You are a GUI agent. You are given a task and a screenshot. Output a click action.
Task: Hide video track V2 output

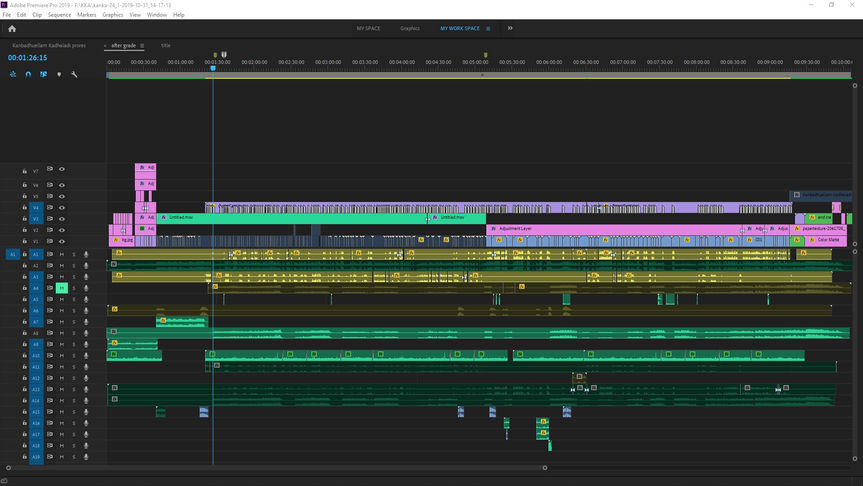pos(62,230)
